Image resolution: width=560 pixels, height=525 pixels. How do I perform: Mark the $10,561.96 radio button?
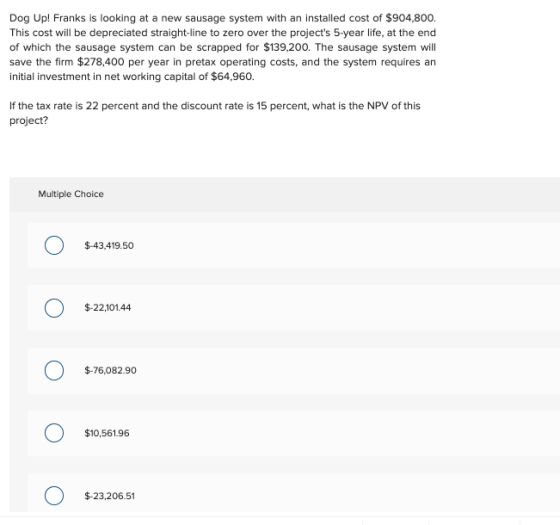(x=54, y=433)
